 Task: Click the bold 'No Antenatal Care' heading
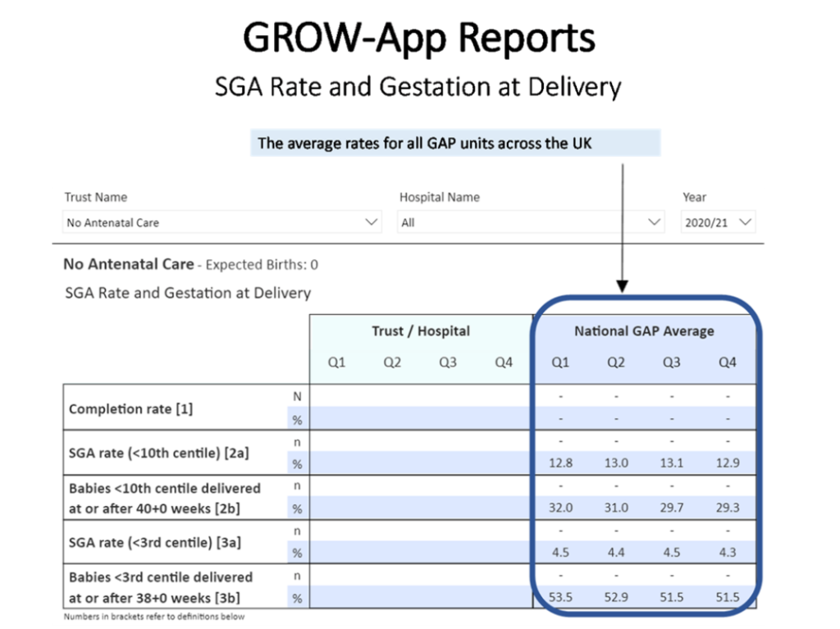coord(129,264)
